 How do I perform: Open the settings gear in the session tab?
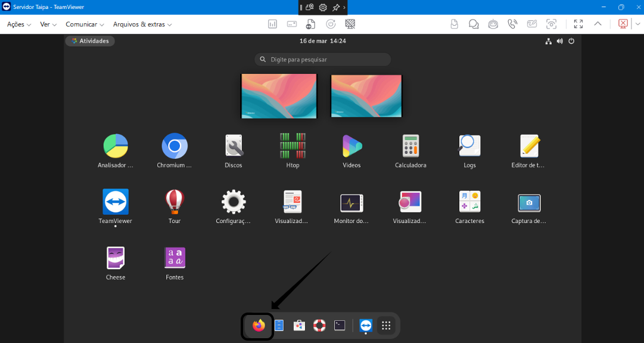coord(323,7)
